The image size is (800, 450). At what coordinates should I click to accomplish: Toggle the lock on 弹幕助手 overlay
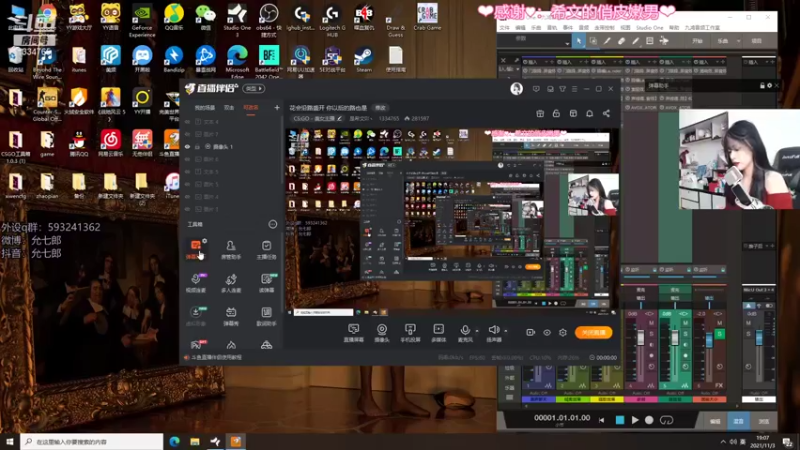coord(762,85)
